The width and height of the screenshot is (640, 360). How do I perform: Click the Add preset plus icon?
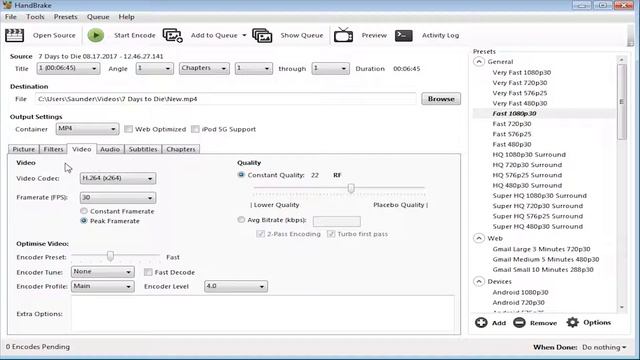coord(481,322)
